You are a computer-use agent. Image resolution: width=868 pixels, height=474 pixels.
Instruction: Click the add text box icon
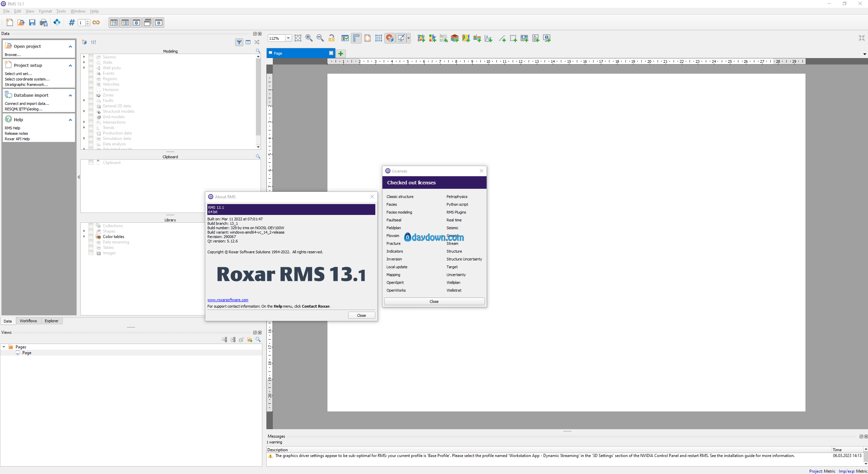coord(536,38)
